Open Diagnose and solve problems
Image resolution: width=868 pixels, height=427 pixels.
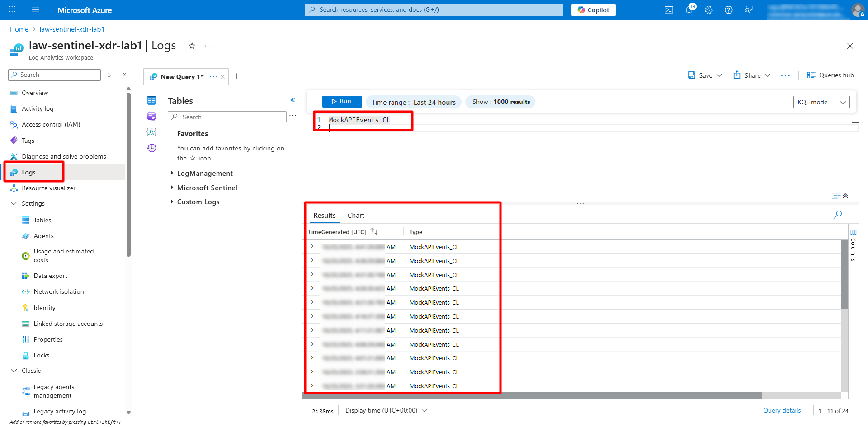tap(64, 156)
